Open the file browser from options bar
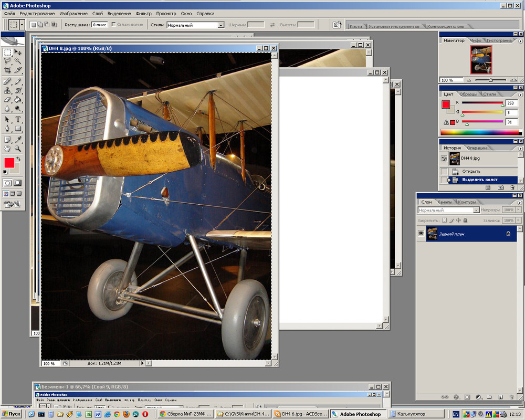525x420 pixels. coord(337,25)
